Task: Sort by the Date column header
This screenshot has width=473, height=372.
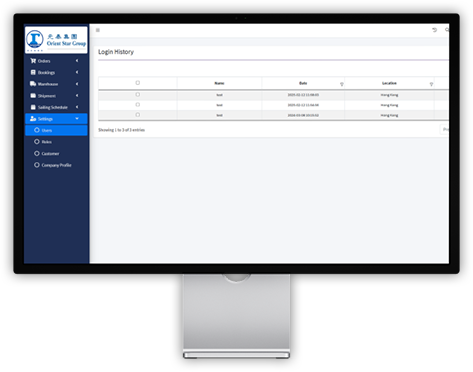Action: [x=303, y=83]
